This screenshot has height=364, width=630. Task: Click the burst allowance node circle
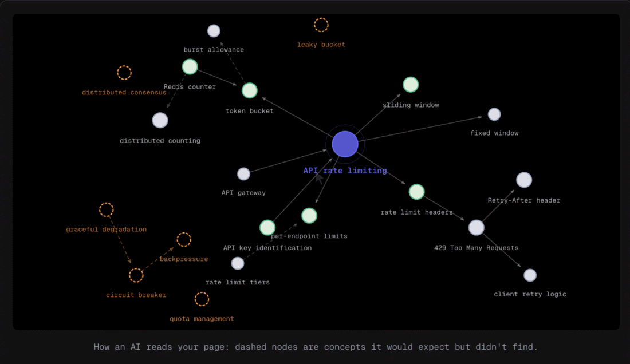[214, 31]
